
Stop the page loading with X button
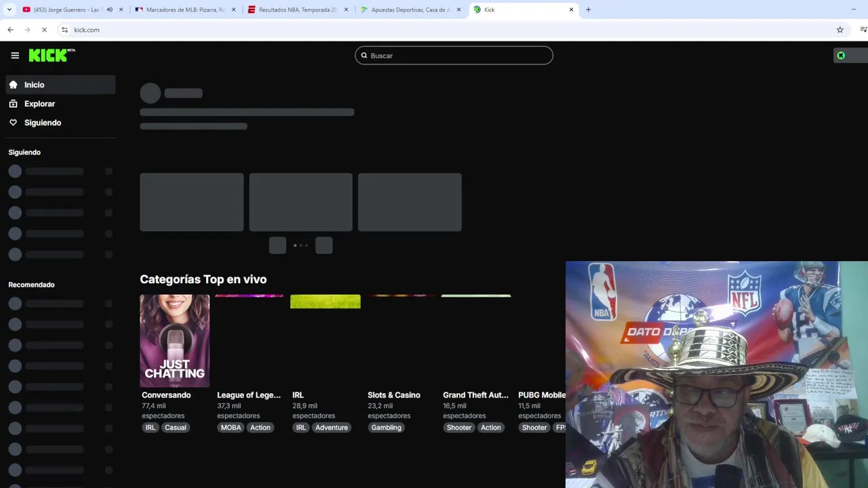(44, 30)
